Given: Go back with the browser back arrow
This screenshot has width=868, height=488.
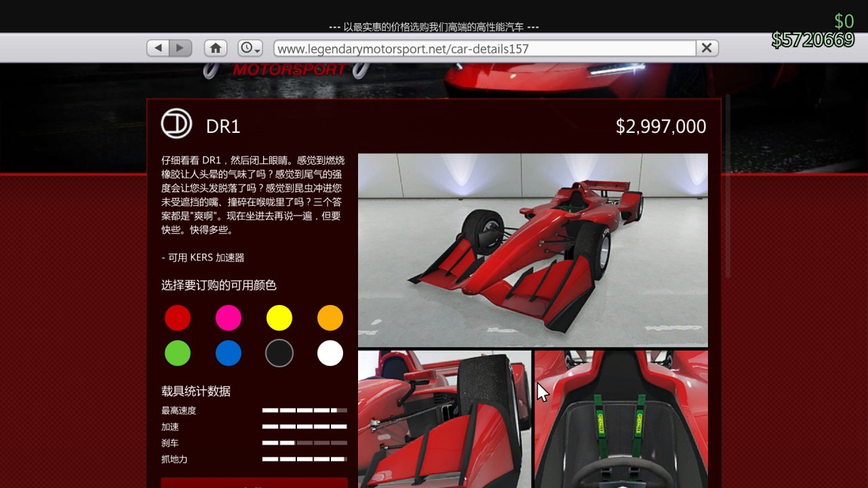Looking at the screenshot, I should point(158,48).
